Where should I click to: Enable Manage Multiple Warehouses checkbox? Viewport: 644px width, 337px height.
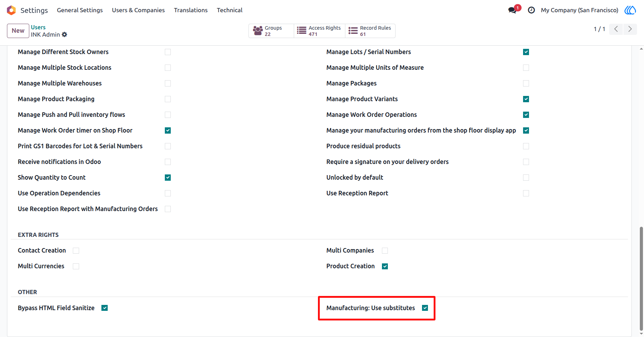pyautogui.click(x=168, y=83)
